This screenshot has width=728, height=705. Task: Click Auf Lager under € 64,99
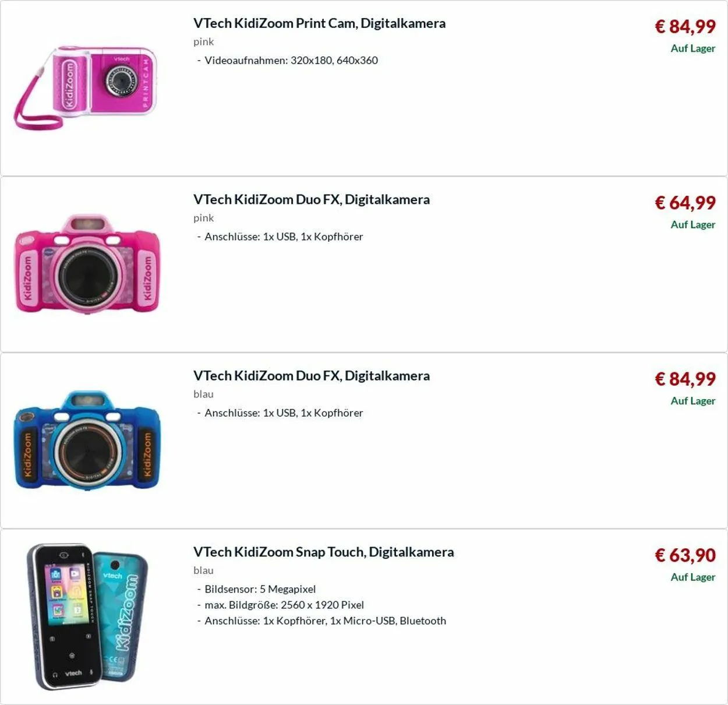coord(692,225)
